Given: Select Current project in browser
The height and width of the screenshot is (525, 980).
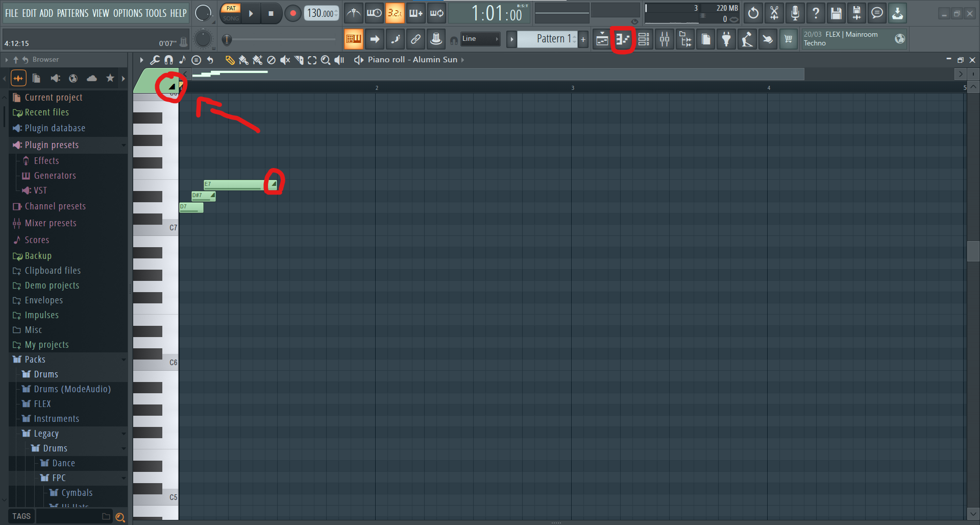Looking at the screenshot, I should click(x=68, y=98).
